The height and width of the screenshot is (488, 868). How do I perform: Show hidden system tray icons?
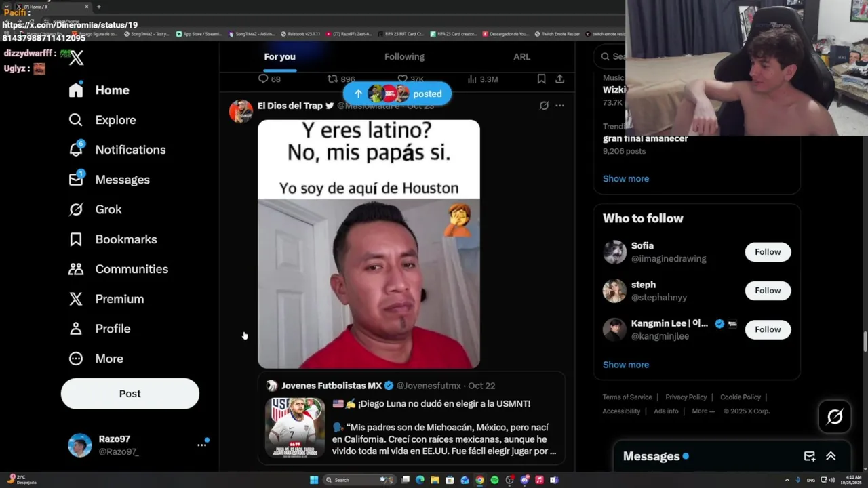(x=787, y=480)
